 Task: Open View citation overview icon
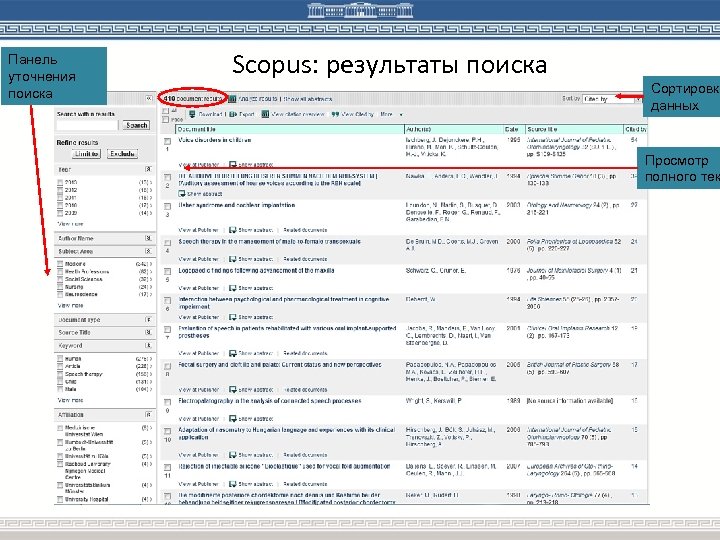point(265,114)
